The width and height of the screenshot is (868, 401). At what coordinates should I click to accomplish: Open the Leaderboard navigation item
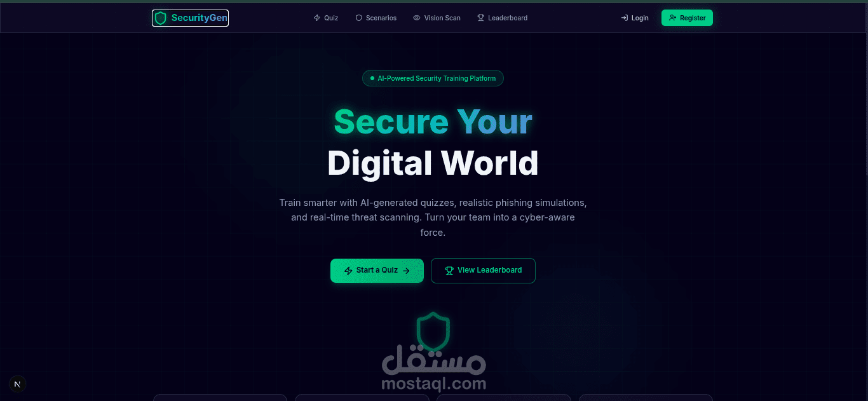pos(503,18)
